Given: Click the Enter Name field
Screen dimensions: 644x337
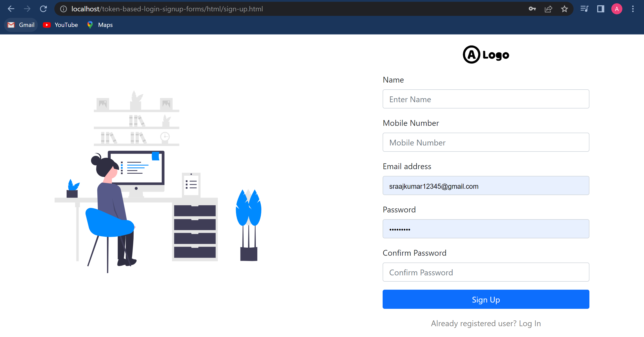Looking at the screenshot, I should pyautogui.click(x=486, y=99).
